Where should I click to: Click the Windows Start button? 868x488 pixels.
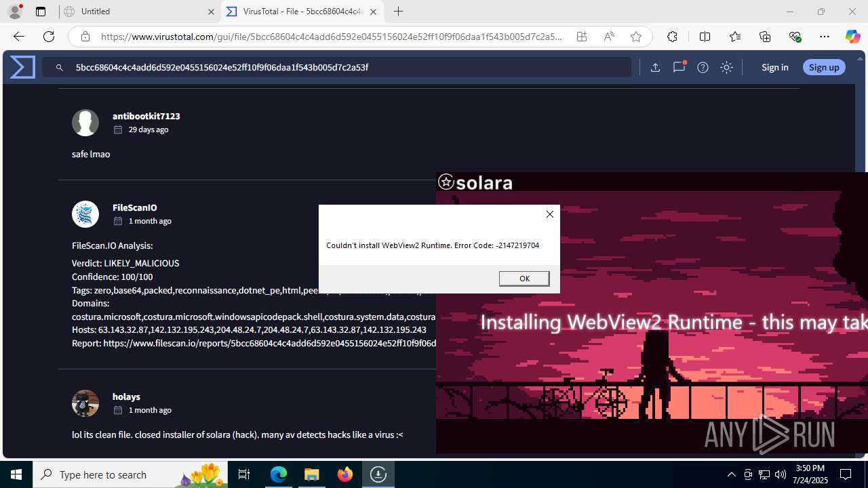click(x=16, y=474)
